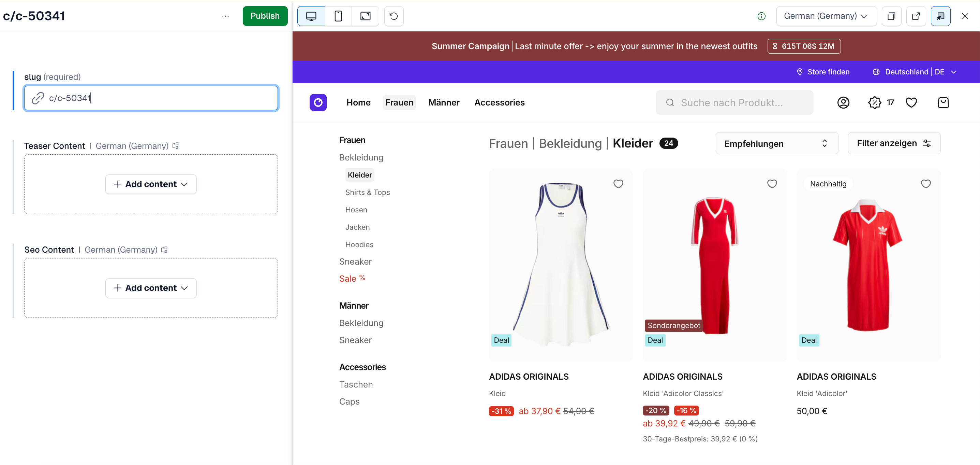Open the German (Germany) locale dropdown
The width and height of the screenshot is (980, 465).
coord(826,16)
